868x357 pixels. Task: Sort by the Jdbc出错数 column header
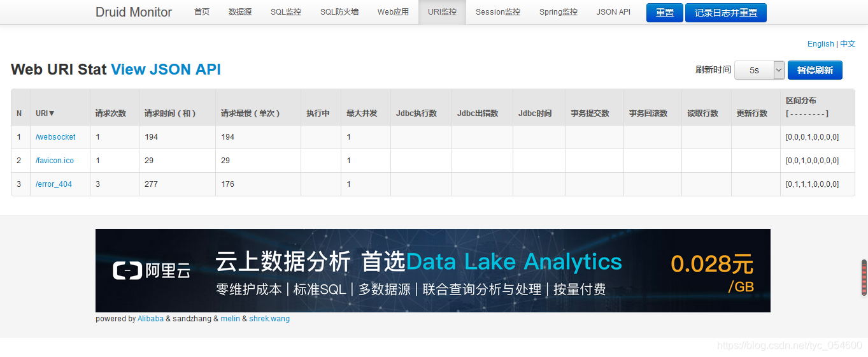pos(478,113)
